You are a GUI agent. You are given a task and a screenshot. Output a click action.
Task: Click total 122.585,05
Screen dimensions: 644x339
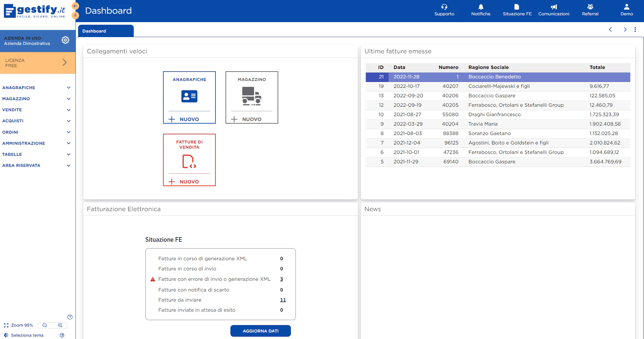pos(602,96)
